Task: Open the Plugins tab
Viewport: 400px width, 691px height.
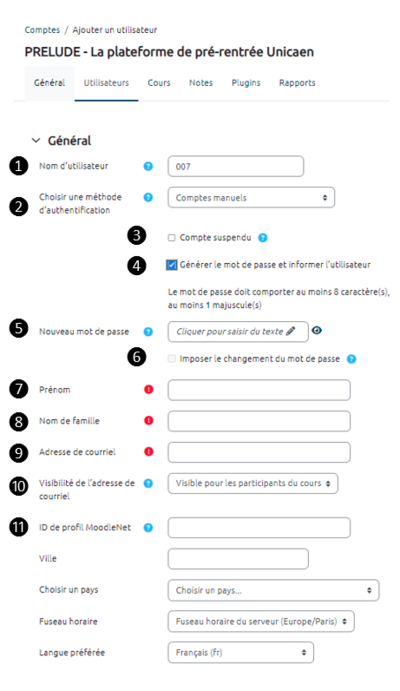Action: click(246, 83)
